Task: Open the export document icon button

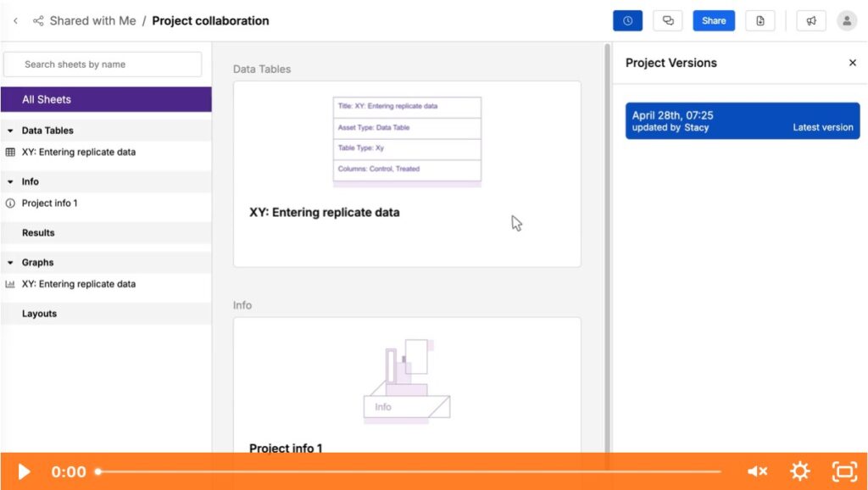Action: point(760,21)
